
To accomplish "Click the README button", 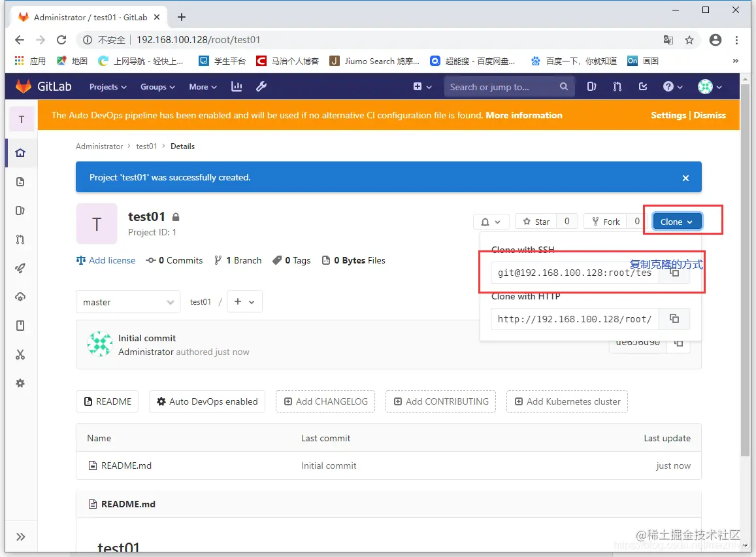I will point(108,401).
